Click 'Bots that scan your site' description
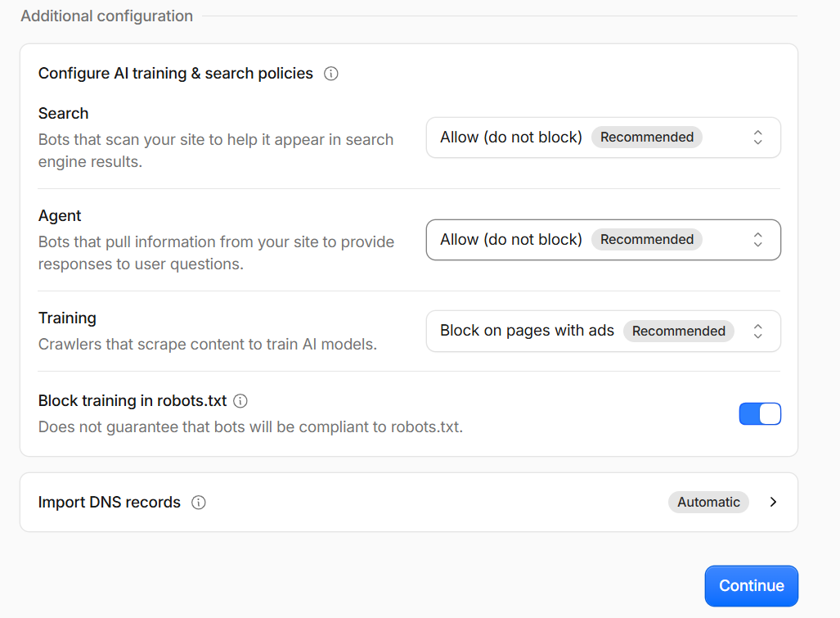 point(216,151)
